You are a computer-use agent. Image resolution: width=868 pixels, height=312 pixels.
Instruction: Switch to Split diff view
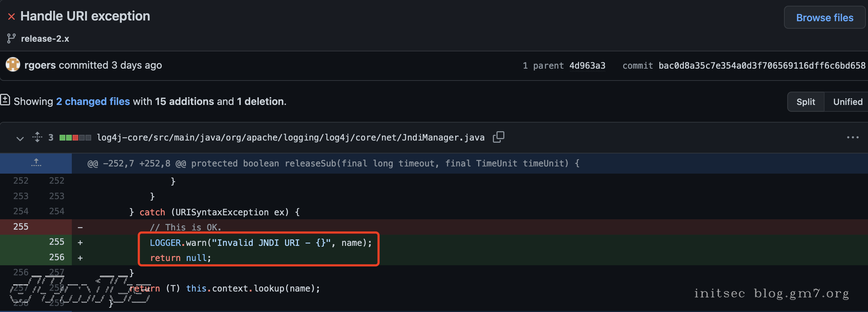[x=806, y=102]
